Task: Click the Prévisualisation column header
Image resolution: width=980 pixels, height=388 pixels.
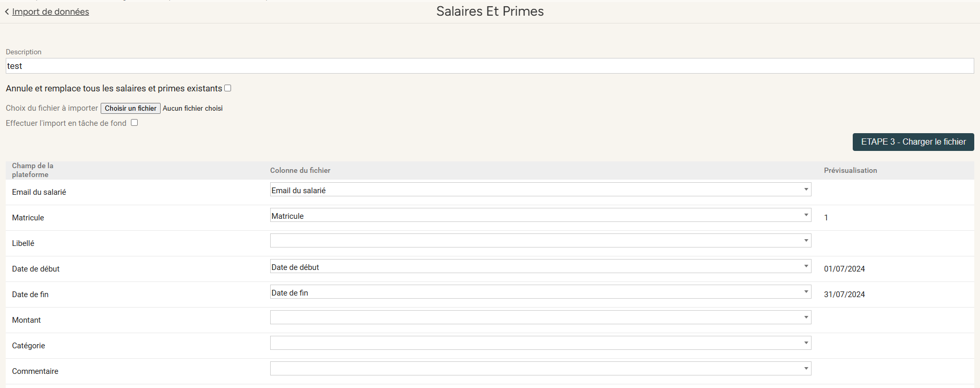Action: pos(850,170)
